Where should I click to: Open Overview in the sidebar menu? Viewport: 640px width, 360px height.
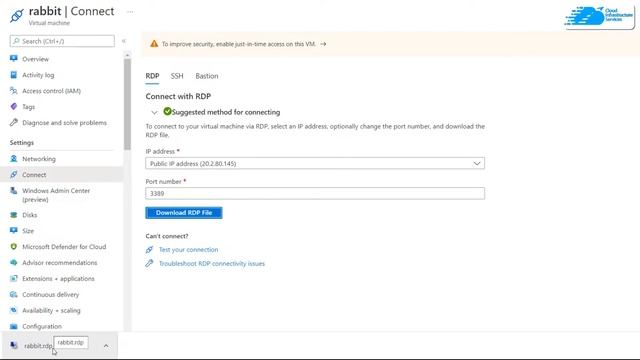(36, 59)
